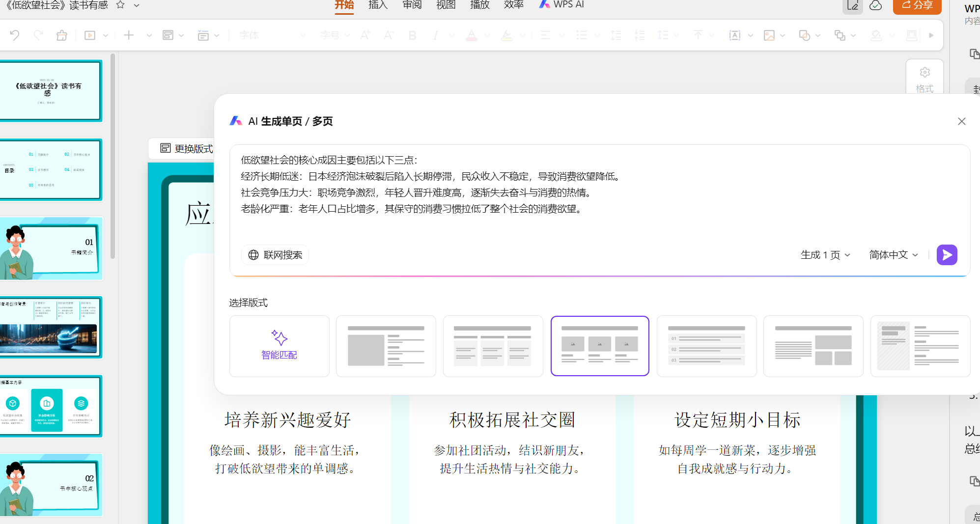
Task: Expand the document title chevron menu
Action: click(137, 5)
